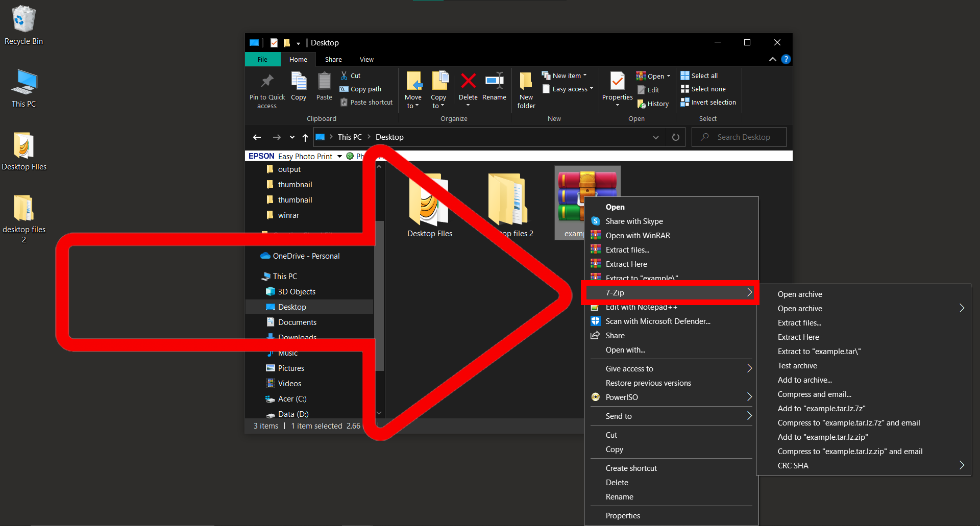Switch to the View ribbon tab

(366, 59)
